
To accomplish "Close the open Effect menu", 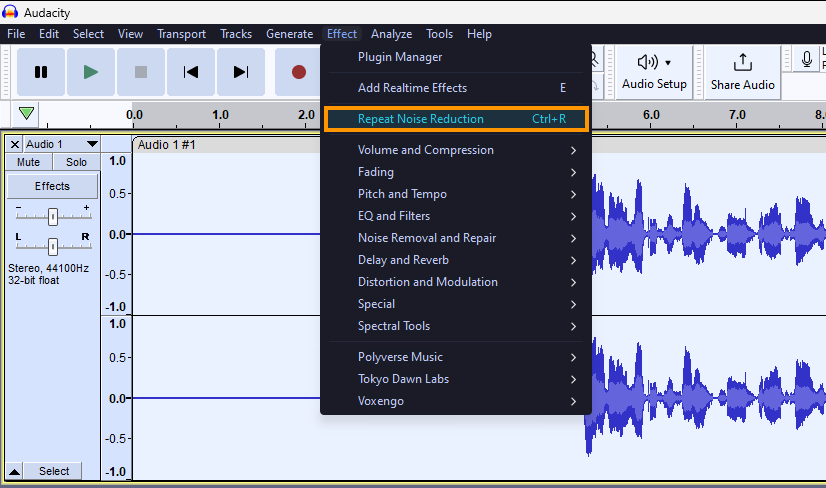I will tap(342, 34).
